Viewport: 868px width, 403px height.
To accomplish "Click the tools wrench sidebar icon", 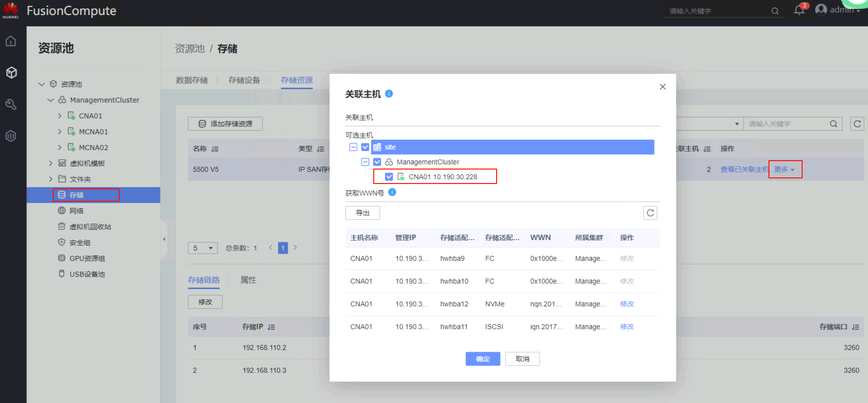I will (11, 104).
